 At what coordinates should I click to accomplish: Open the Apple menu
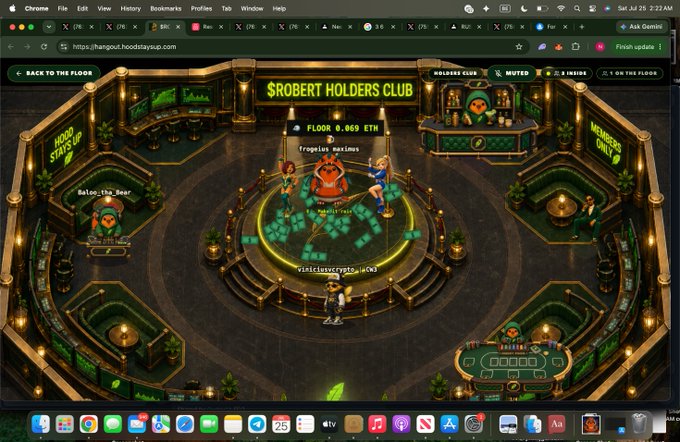[x=12, y=8]
